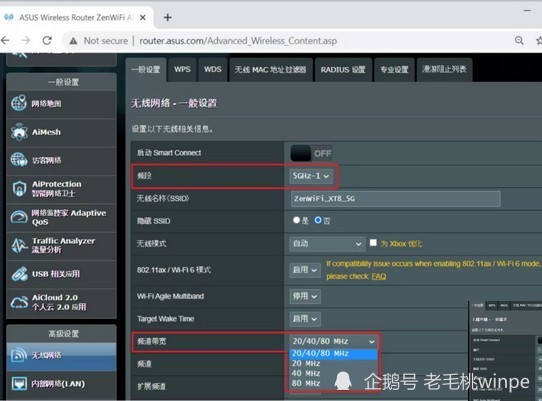Open USB application icon

[19, 274]
